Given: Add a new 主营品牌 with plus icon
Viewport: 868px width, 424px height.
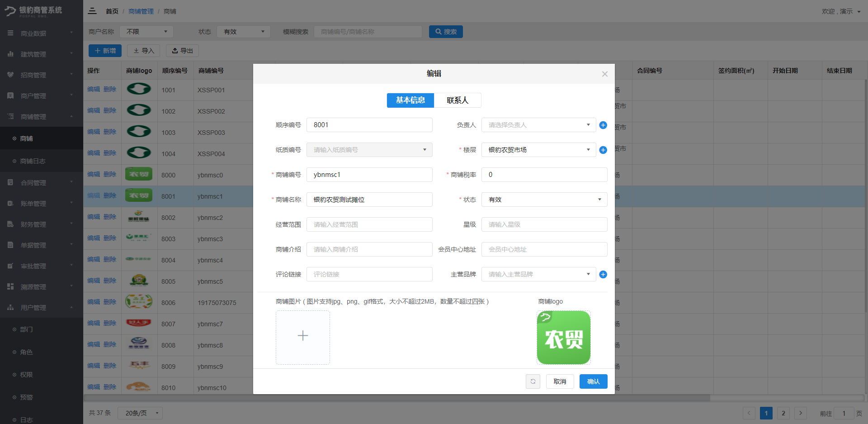Looking at the screenshot, I should tap(603, 274).
